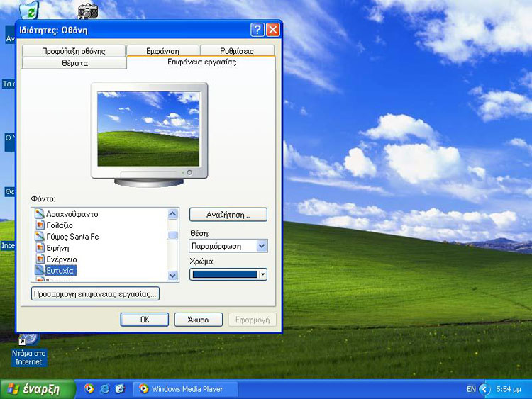532x399 pixels.
Task: Close the Ιδιότητες: Οθόνη dialog
Action: (273, 30)
